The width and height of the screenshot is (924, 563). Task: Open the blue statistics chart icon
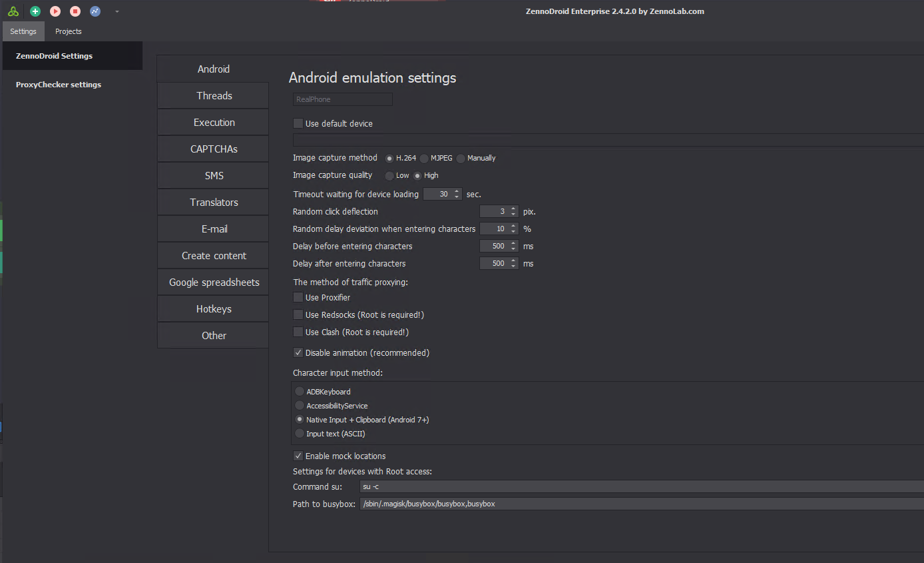pos(95,11)
